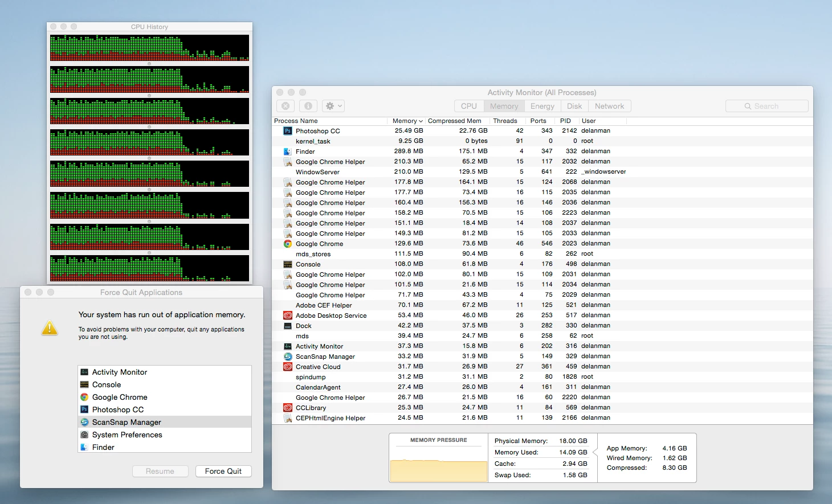Click the Adobe Desktop Service icon

(288, 315)
